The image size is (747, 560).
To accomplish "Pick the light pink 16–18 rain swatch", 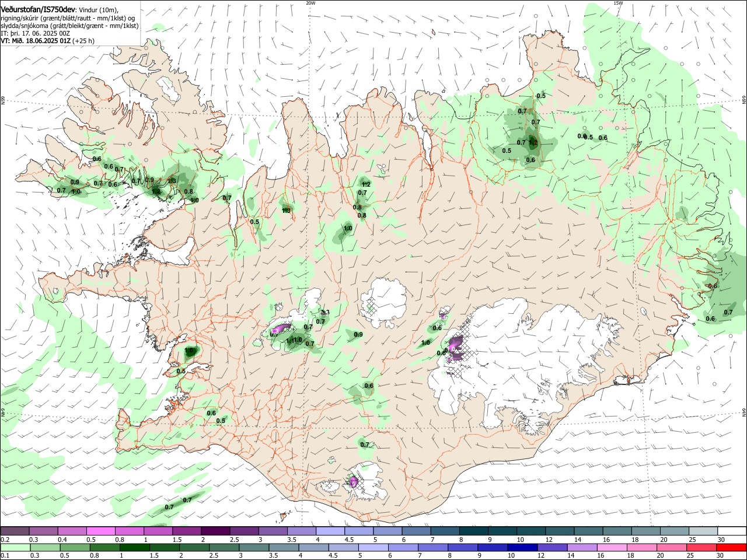I will point(611,547).
